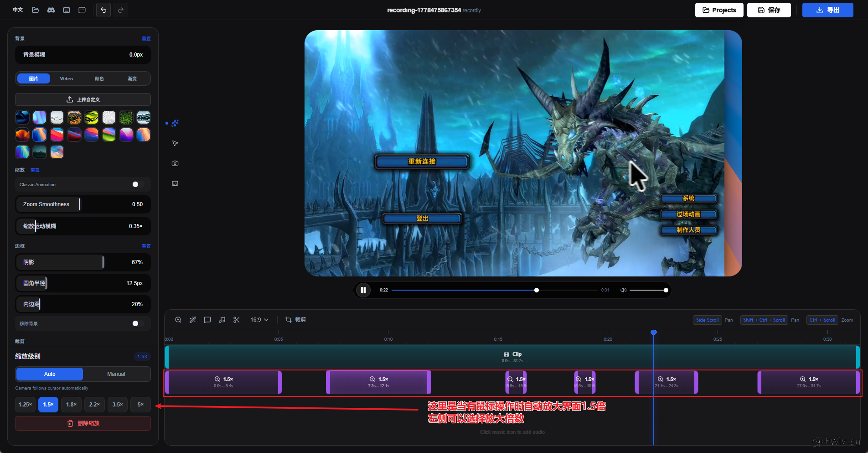The height and width of the screenshot is (453, 868).
Task: Select the zoom segment 7.3s–12.1s
Action: pyautogui.click(x=379, y=382)
